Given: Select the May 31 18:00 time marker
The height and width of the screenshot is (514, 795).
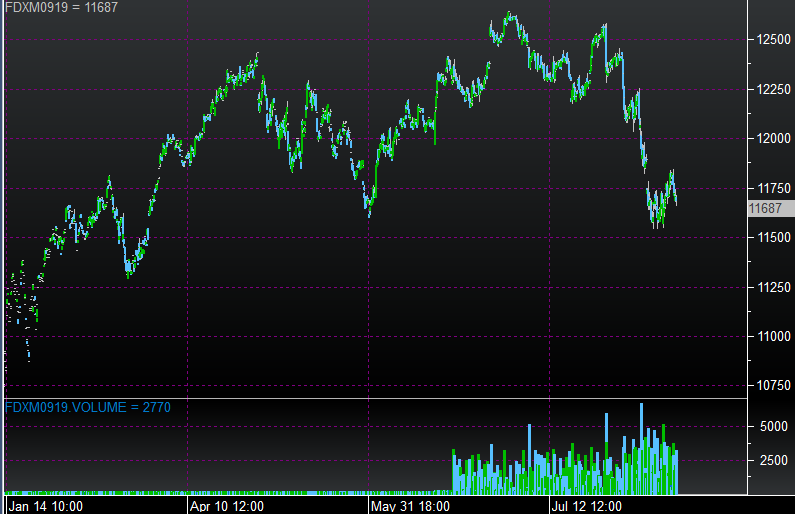Looking at the screenshot, I should pyautogui.click(x=409, y=505).
